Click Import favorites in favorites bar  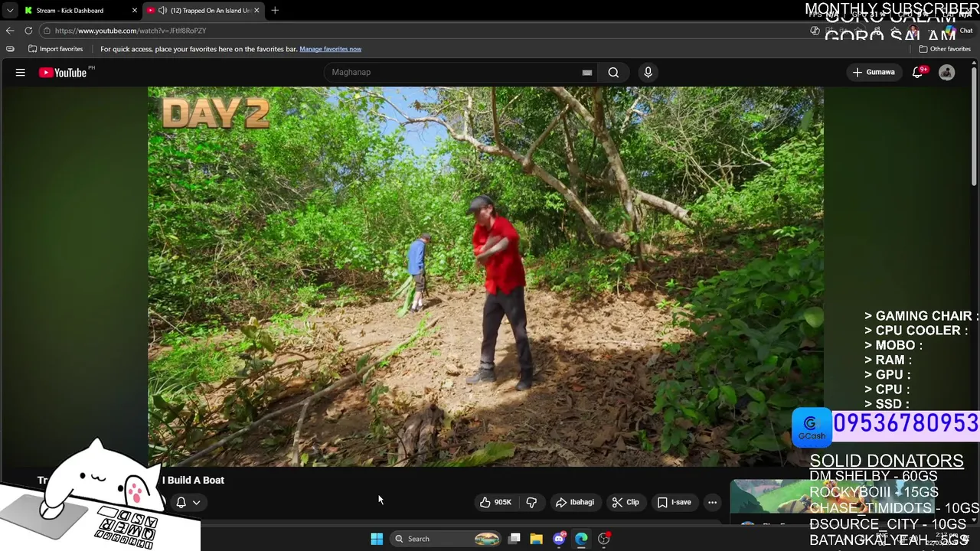click(55, 49)
